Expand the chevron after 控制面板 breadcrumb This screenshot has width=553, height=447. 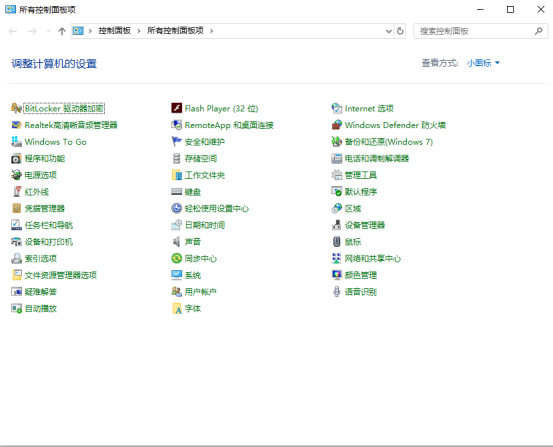click(x=139, y=31)
